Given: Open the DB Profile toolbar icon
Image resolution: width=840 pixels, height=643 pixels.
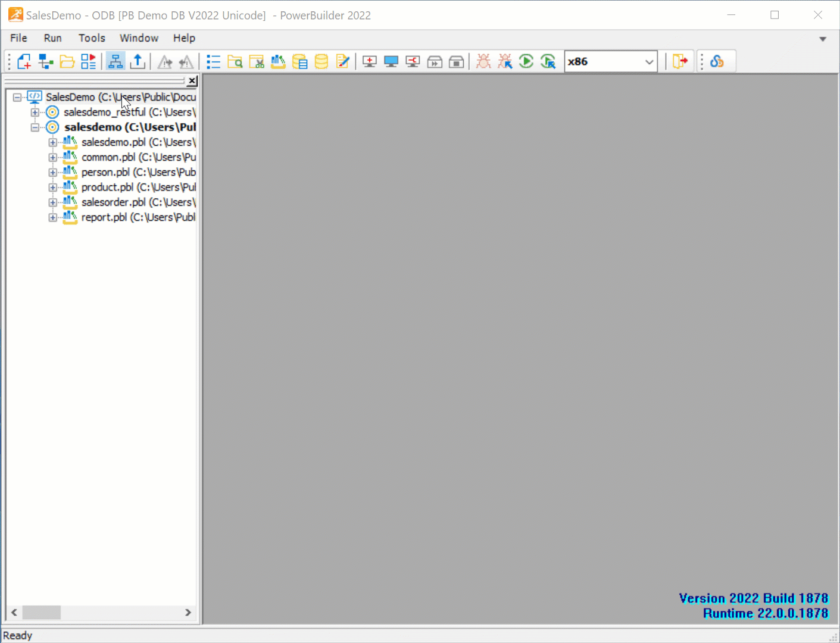Looking at the screenshot, I should click(x=299, y=61).
